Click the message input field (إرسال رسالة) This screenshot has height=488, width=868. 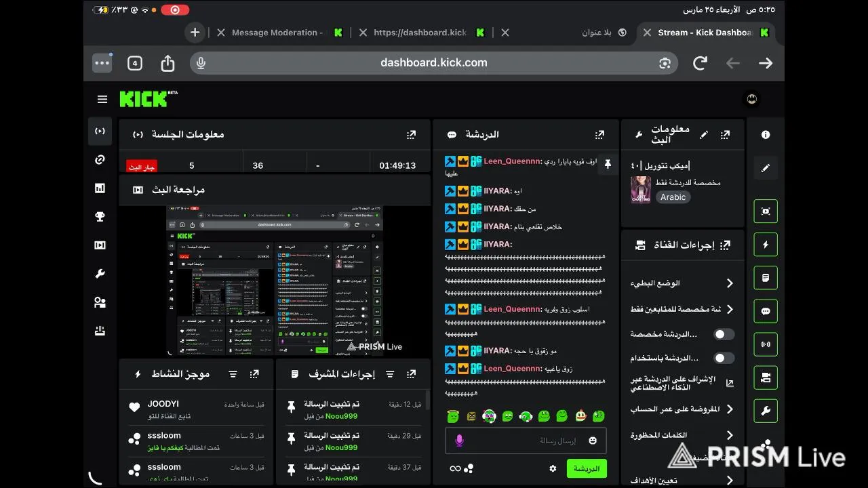[526, 441]
